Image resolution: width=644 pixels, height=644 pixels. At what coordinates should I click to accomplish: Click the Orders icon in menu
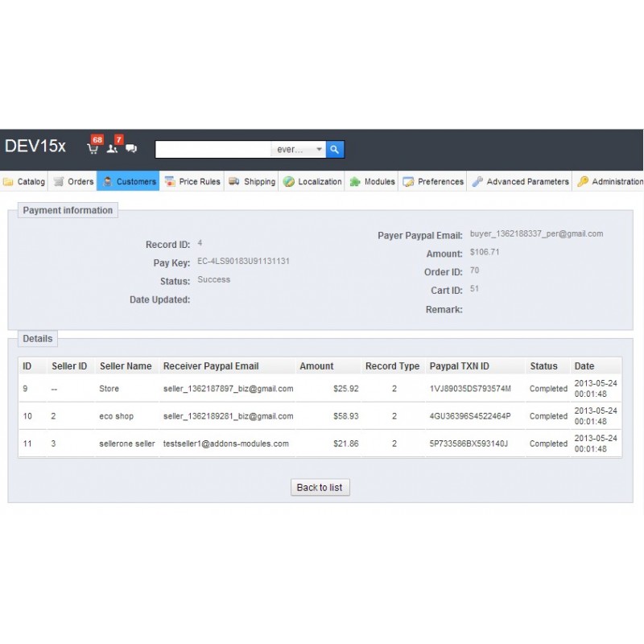pos(59,182)
